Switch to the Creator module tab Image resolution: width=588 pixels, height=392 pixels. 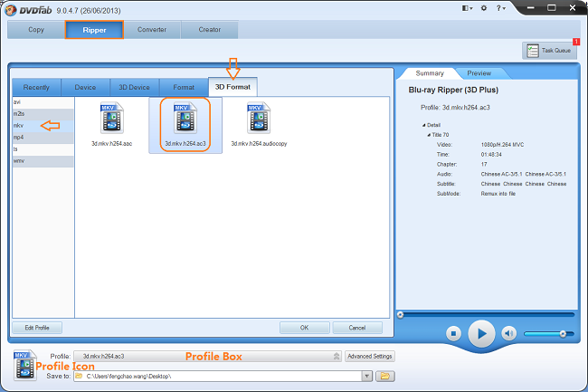pos(210,30)
